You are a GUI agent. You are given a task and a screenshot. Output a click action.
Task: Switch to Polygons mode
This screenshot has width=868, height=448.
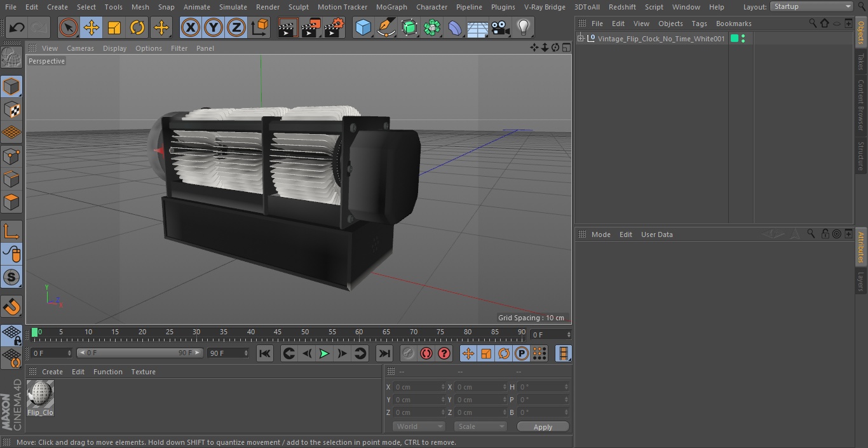pos(11,203)
